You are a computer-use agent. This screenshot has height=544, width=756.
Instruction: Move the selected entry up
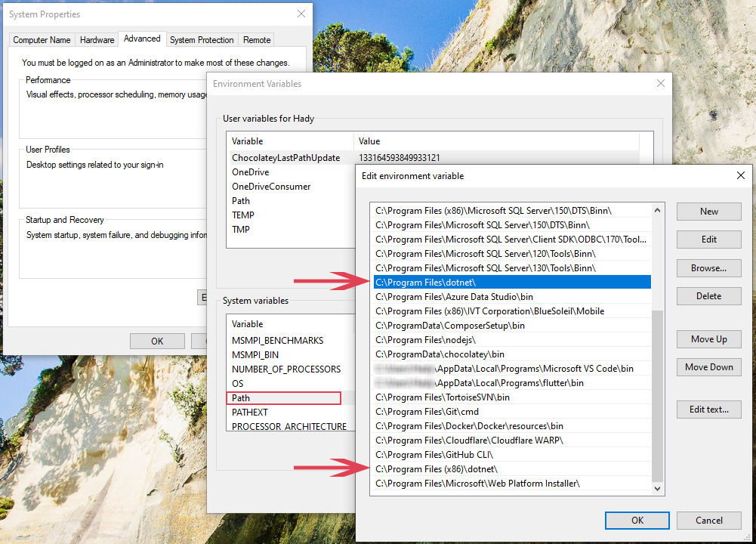point(708,339)
